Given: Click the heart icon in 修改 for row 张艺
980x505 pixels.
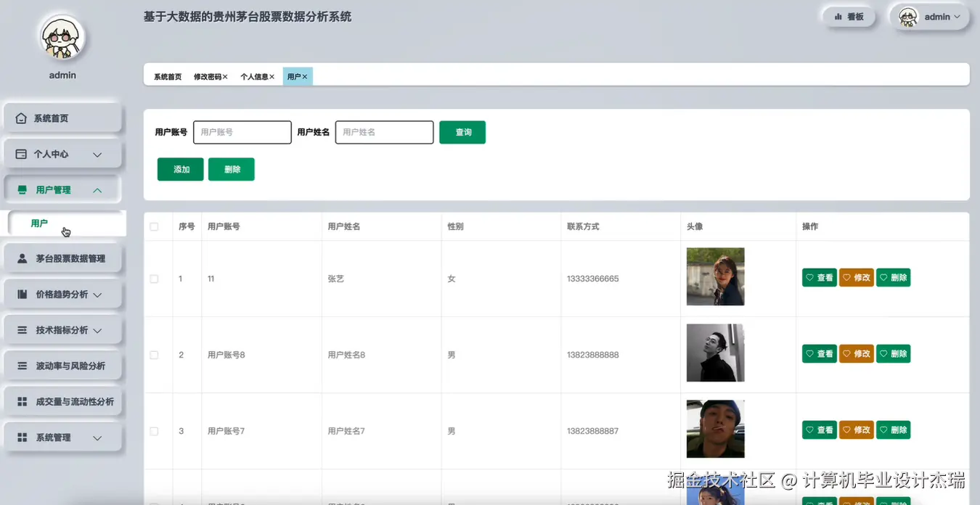Looking at the screenshot, I should coord(846,277).
